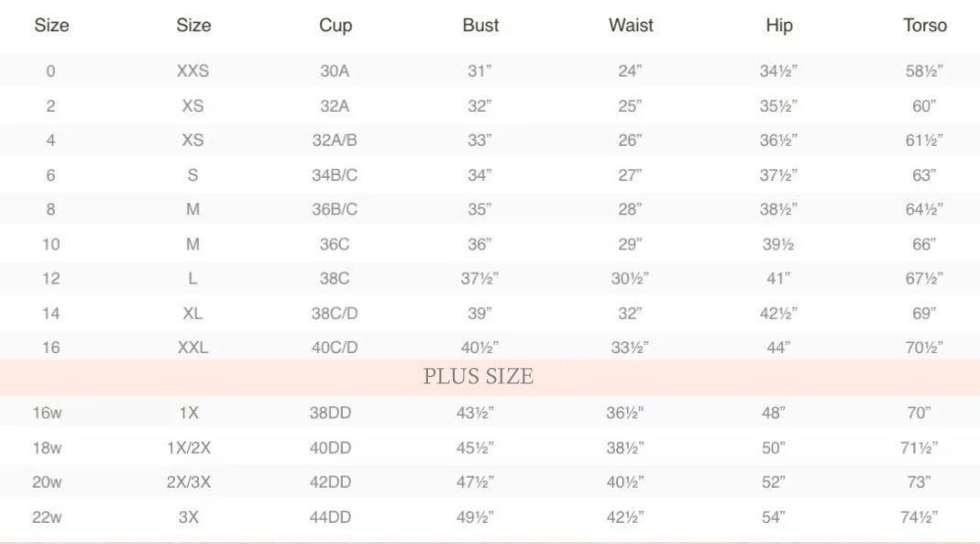The height and width of the screenshot is (544, 980).
Task: Click the 16w plus size row label
Action: [48, 413]
